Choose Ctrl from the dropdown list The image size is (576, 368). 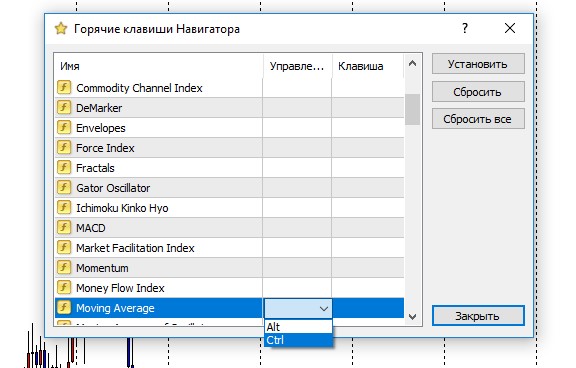click(x=298, y=340)
